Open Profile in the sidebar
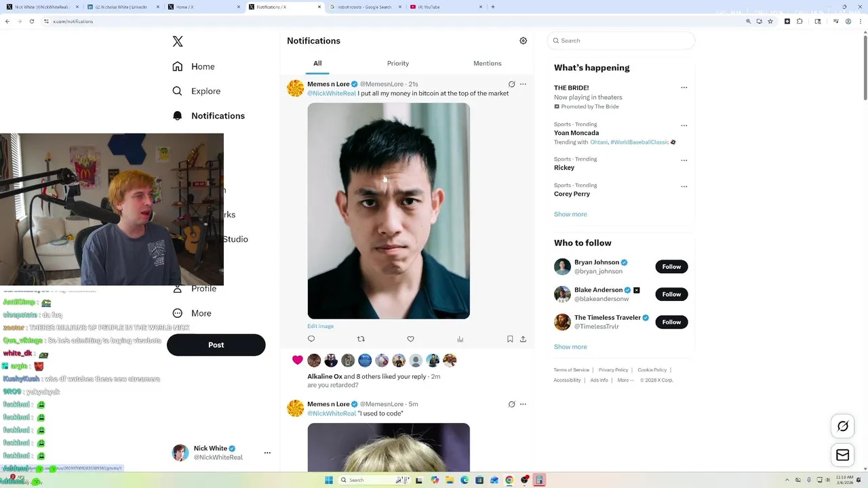Viewport: 868px width, 488px height. click(195, 289)
